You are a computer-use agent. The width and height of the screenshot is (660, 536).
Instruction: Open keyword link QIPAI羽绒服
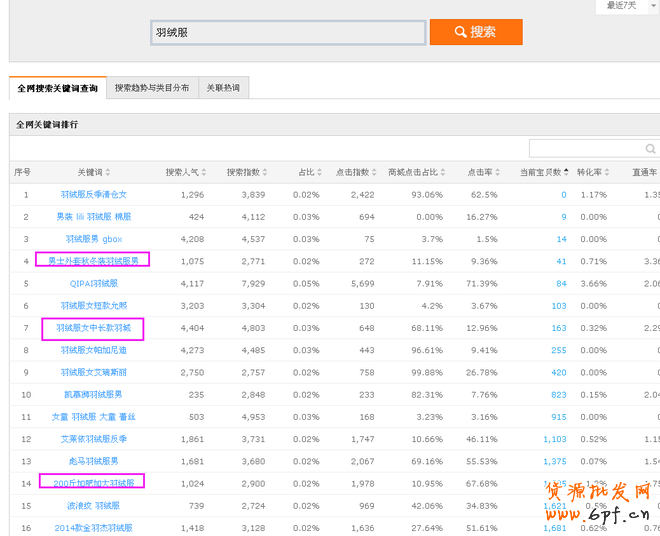coord(93,283)
